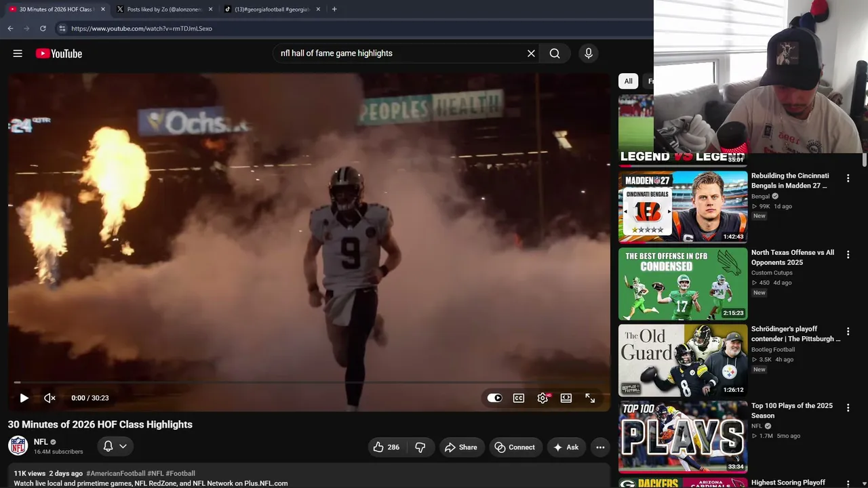The image size is (868, 488).
Task: Click the video title text
Action: [x=100, y=424]
